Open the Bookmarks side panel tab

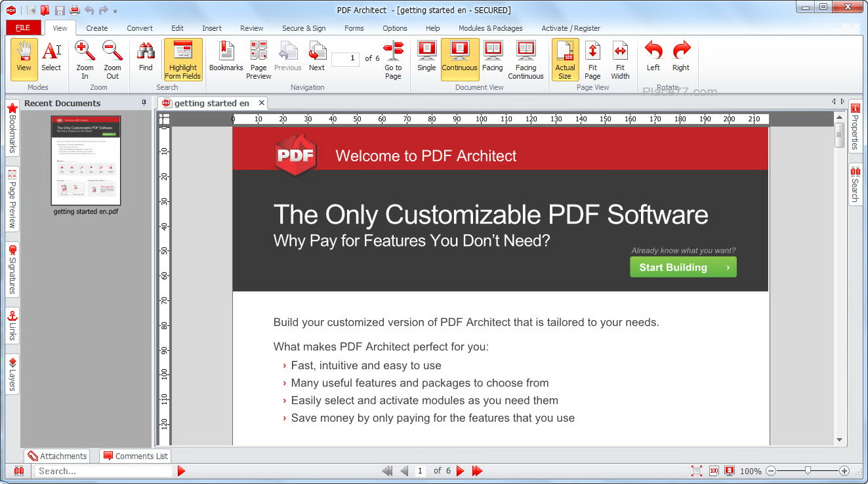(x=12, y=128)
